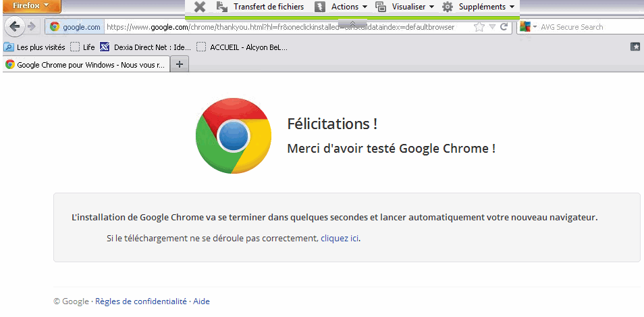Close the remote session with the X icon
Image resolution: width=644 pixels, height=317 pixels.
coord(200,7)
